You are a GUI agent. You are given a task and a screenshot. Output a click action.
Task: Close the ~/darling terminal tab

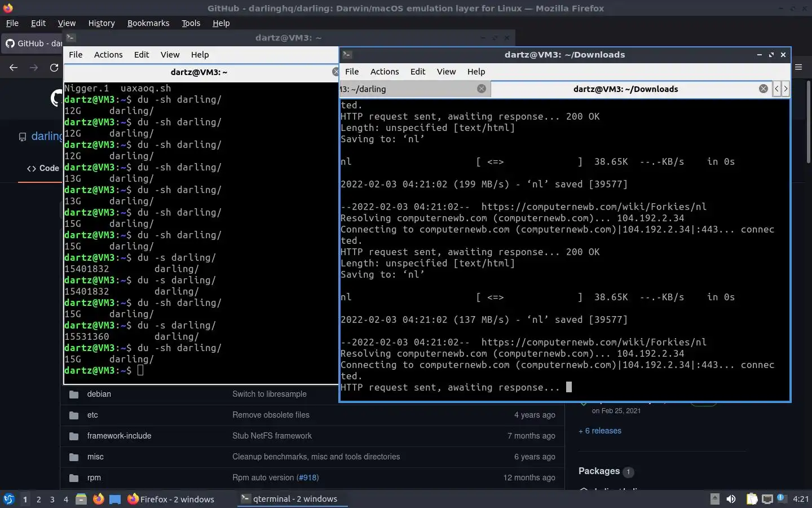[482, 89]
